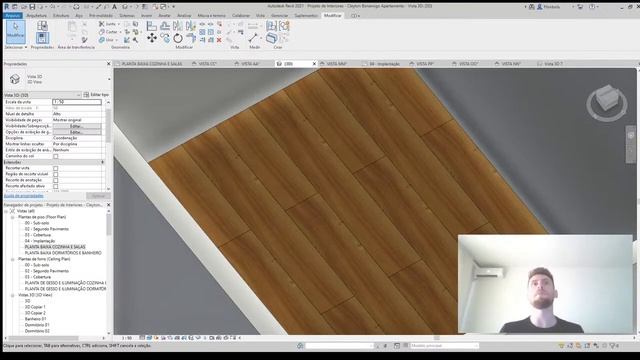Collapse the Plantas de forro (Ceiling Plan) node
Viewport: 640px width, 360px height.
12,259
